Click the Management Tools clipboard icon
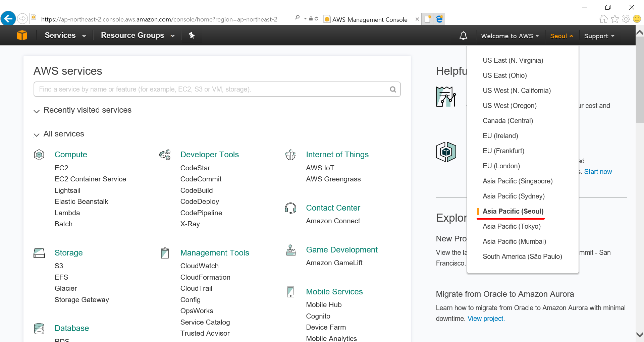 [x=165, y=253]
